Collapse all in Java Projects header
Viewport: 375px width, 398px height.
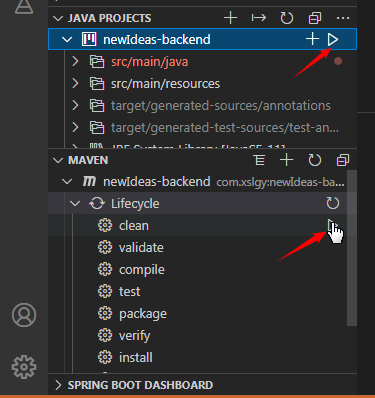315,18
